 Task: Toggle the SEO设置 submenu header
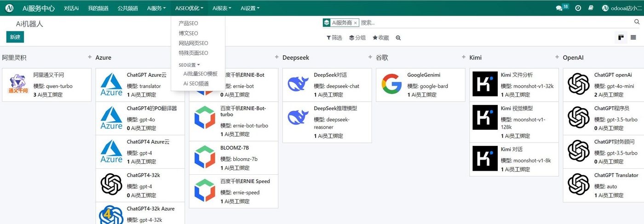(189, 65)
